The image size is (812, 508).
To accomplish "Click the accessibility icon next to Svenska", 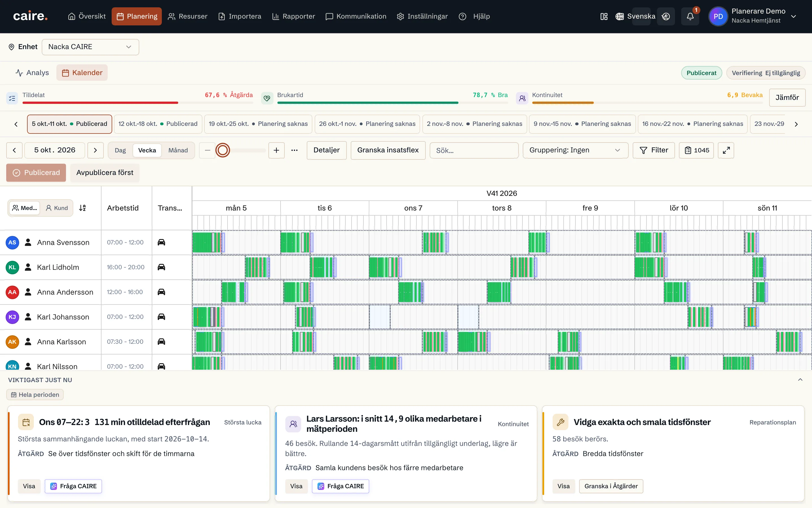I will 666,16.
